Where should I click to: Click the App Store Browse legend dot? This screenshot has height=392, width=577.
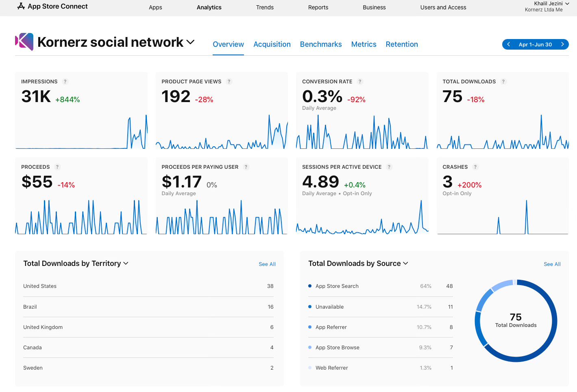coord(310,347)
